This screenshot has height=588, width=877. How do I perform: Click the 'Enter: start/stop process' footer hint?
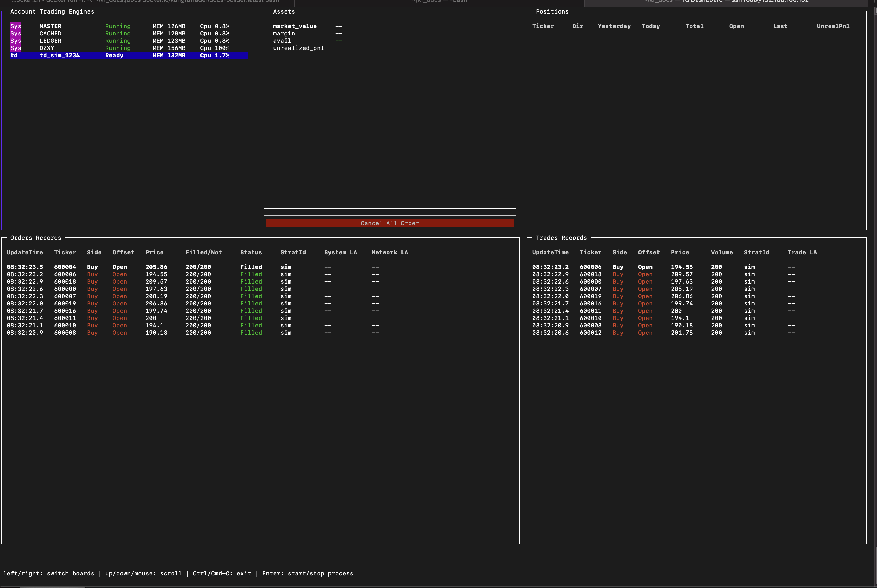coord(308,573)
